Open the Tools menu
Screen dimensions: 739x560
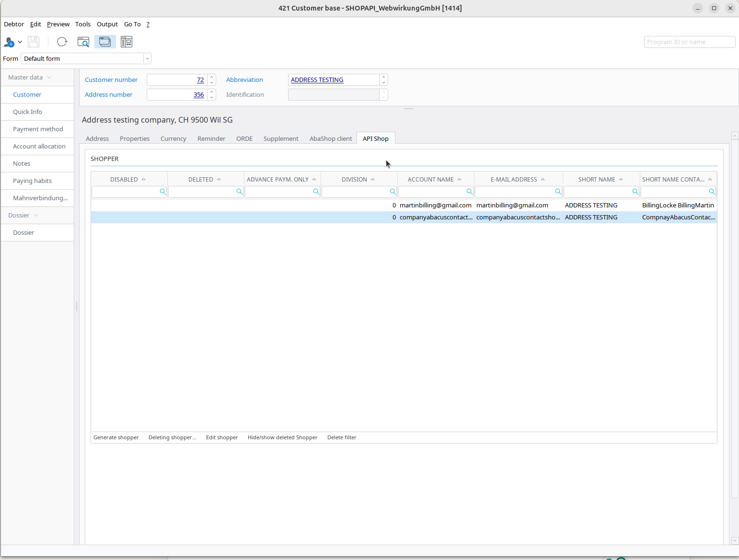pyautogui.click(x=82, y=24)
